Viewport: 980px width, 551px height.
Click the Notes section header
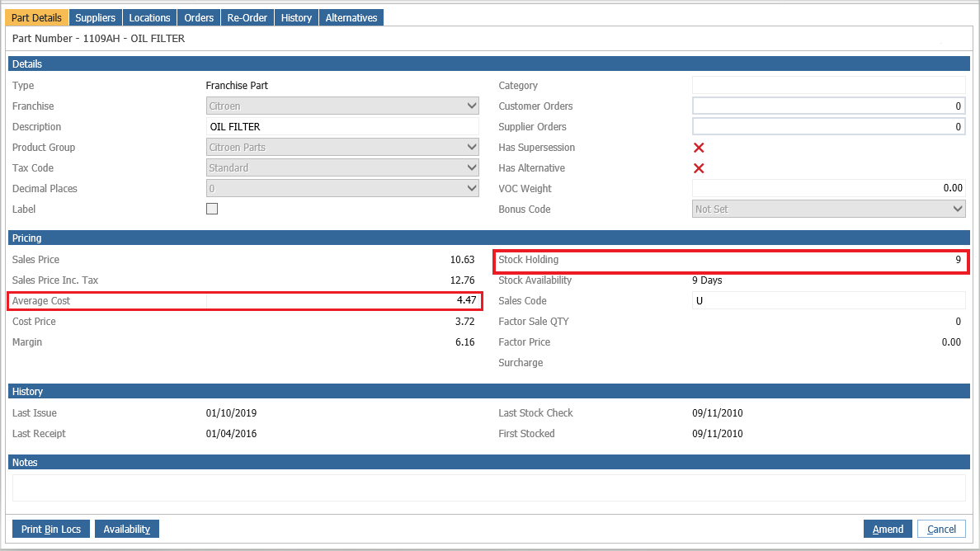click(x=488, y=462)
